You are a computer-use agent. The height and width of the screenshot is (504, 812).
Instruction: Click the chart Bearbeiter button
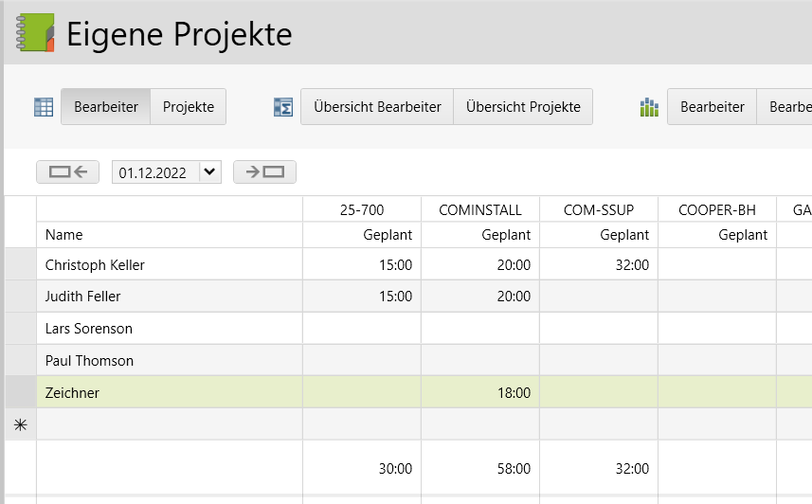712,107
